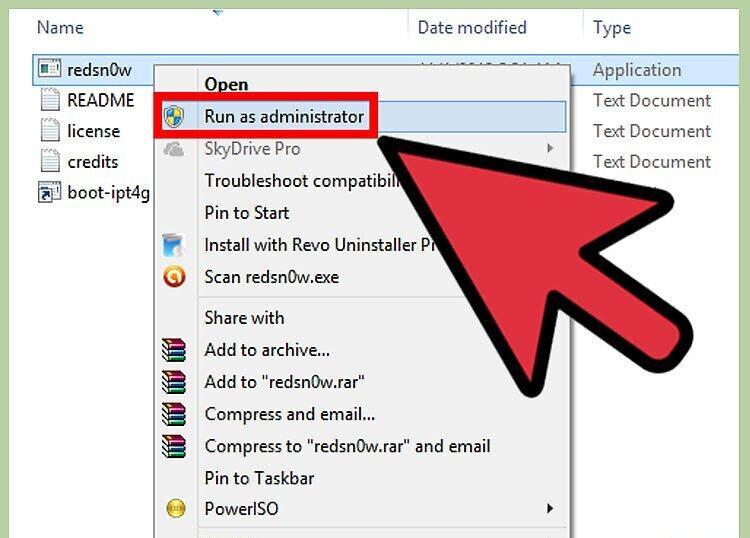Select the credits document icon
Image resolution: width=750 pixels, height=538 pixels.
pos(50,161)
